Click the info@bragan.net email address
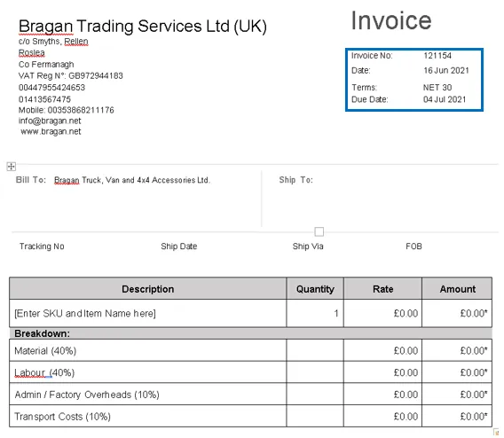Screen dimensions: 504x438 coord(50,121)
